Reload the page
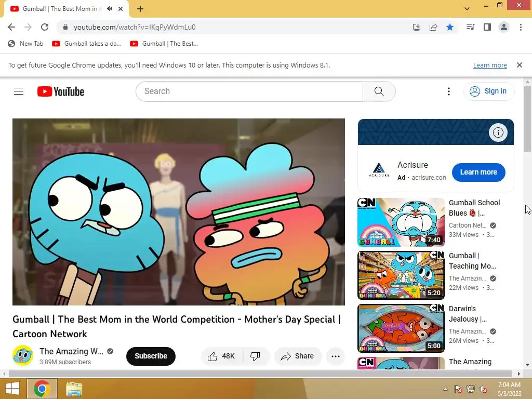The height and width of the screenshot is (399, 532). coord(45,27)
